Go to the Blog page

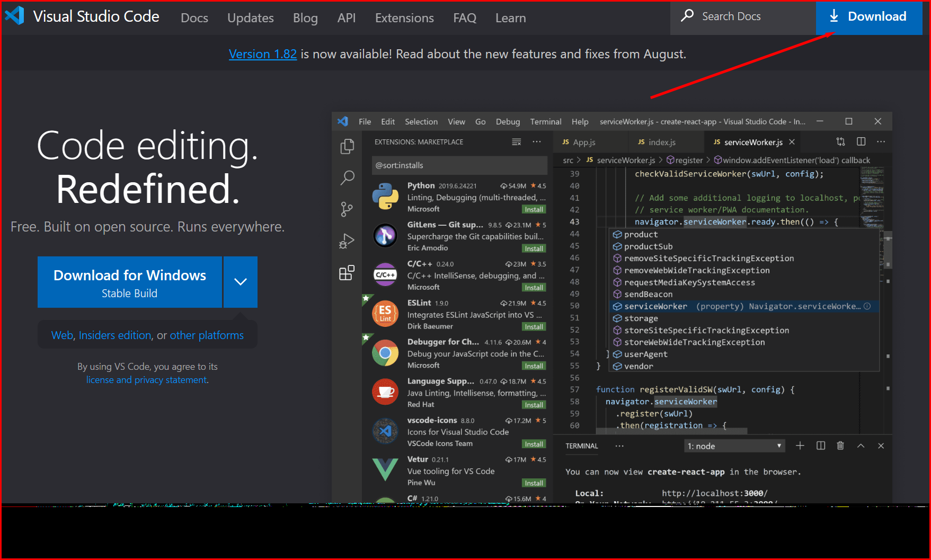305,18
